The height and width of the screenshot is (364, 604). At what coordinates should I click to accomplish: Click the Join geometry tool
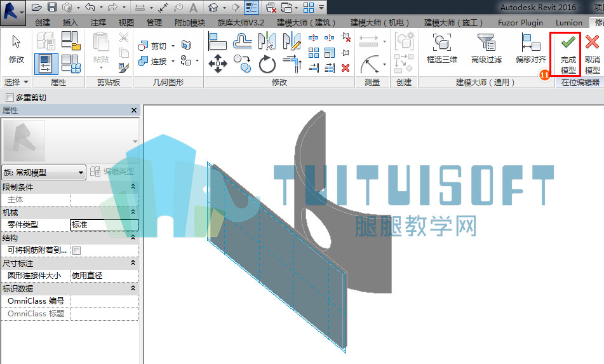coord(153,61)
